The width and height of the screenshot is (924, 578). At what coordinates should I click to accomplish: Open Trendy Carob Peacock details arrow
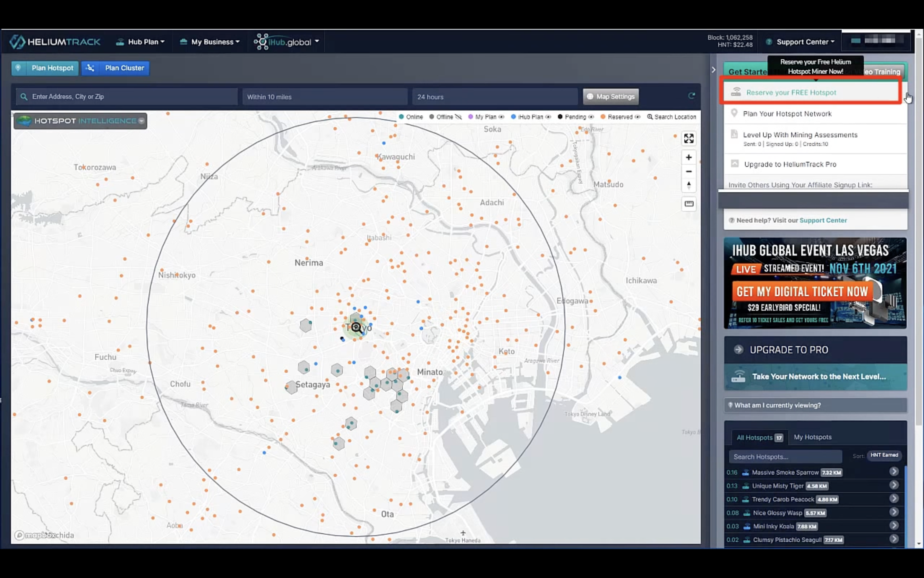(x=894, y=498)
